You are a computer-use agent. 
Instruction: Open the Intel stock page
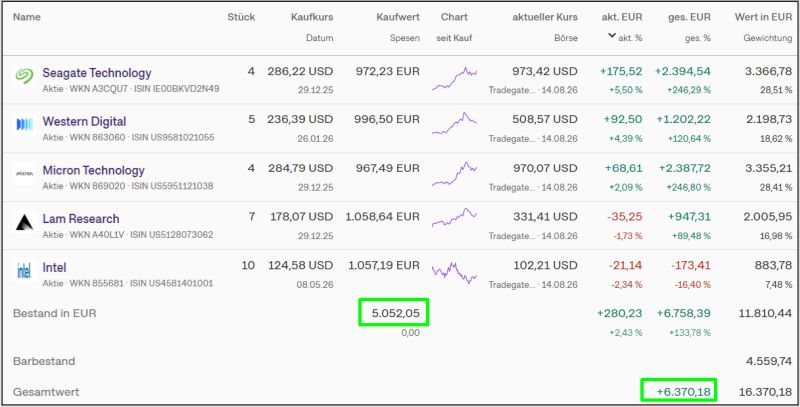point(55,267)
